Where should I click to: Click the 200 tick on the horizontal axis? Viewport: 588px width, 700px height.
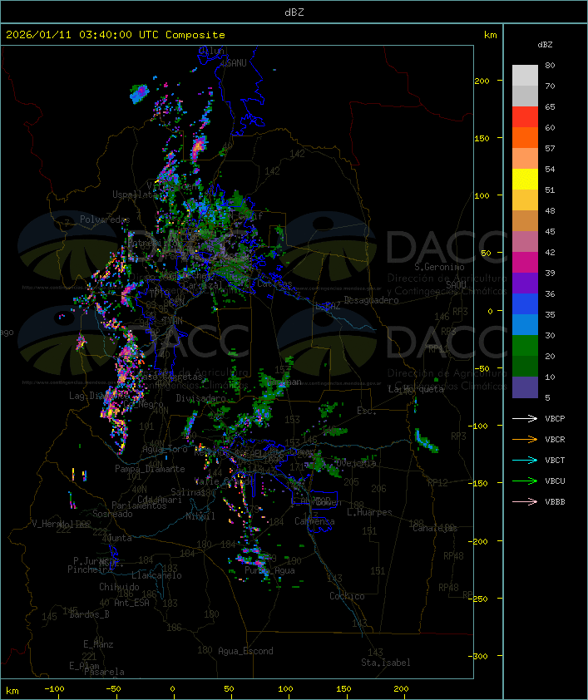(401, 689)
